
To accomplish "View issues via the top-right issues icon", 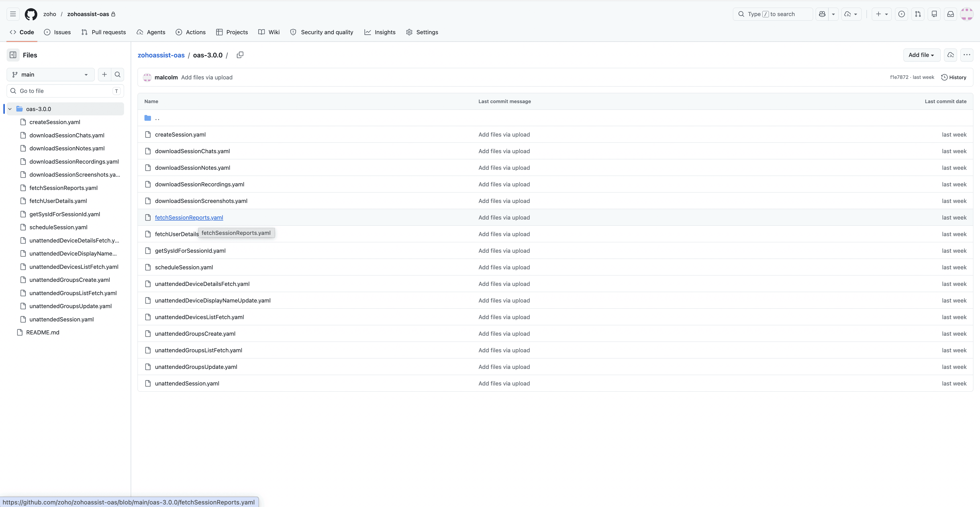I will tap(901, 14).
